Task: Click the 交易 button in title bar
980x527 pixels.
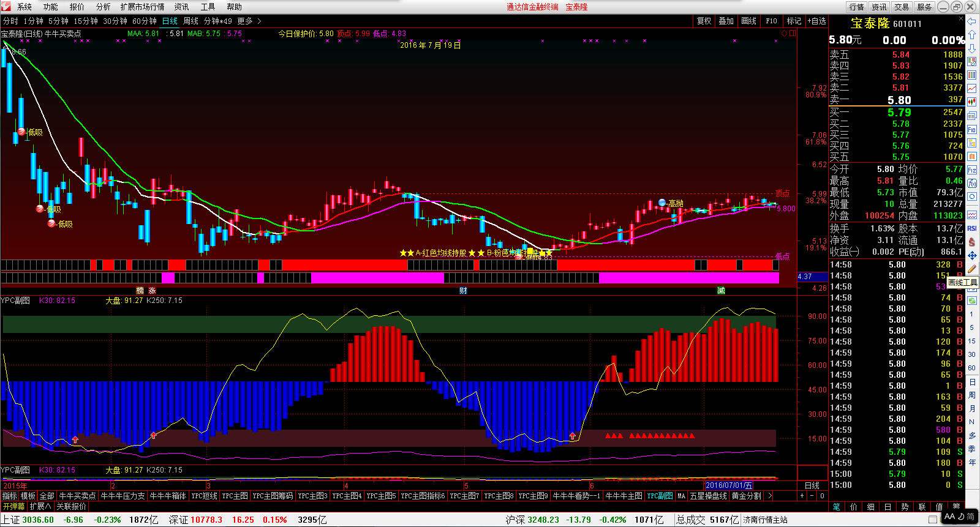Action: point(902,7)
